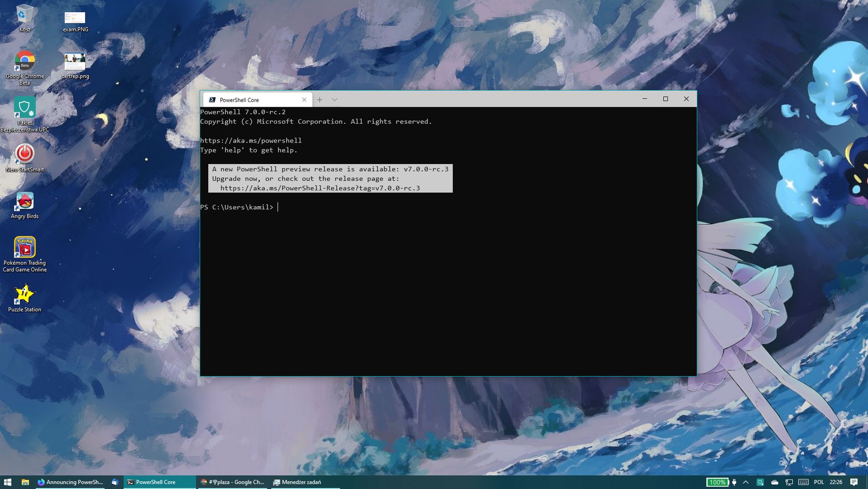Open the notification action center icon

point(854,482)
